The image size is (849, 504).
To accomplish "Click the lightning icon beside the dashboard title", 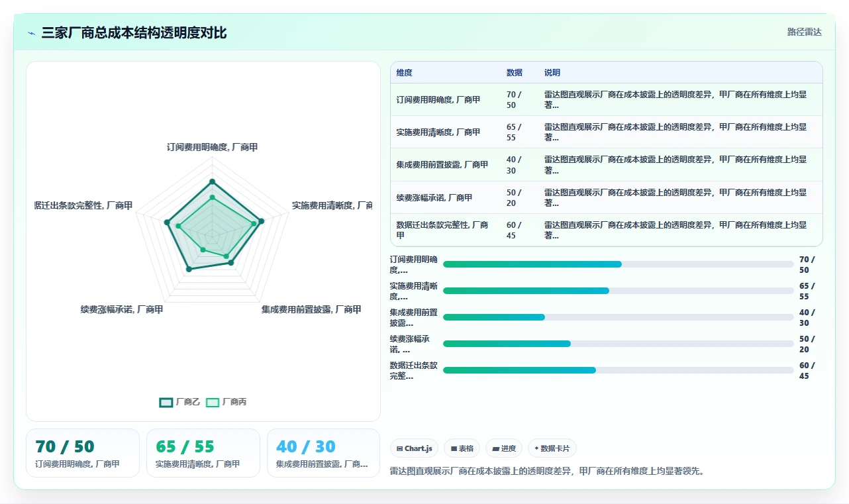I will 32,32.
